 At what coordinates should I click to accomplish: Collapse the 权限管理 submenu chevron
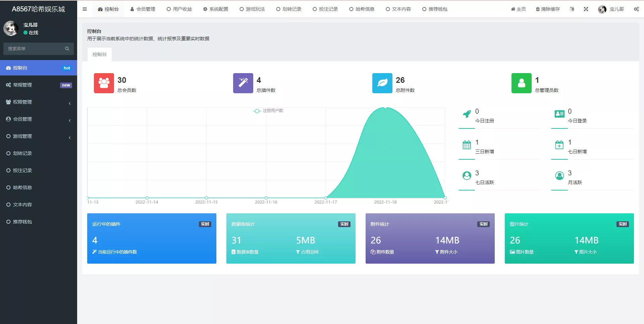pos(69,103)
